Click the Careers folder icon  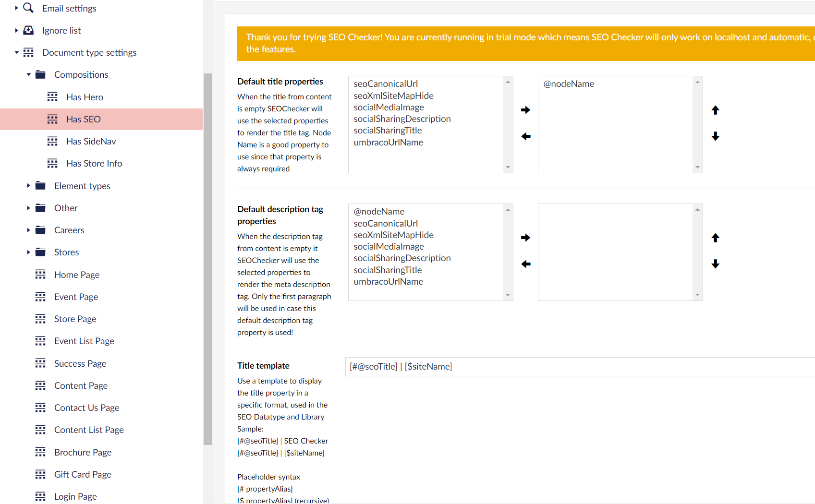pyautogui.click(x=40, y=230)
